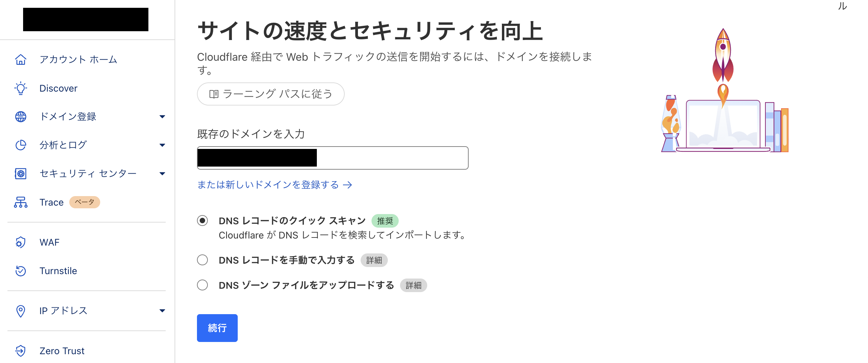Select the Trace sidebar icon
868x363 pixels.
[x=20, y=202]
